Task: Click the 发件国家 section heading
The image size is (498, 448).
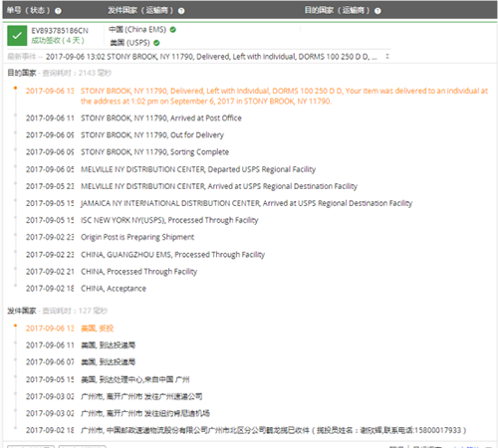Action: 22,311
